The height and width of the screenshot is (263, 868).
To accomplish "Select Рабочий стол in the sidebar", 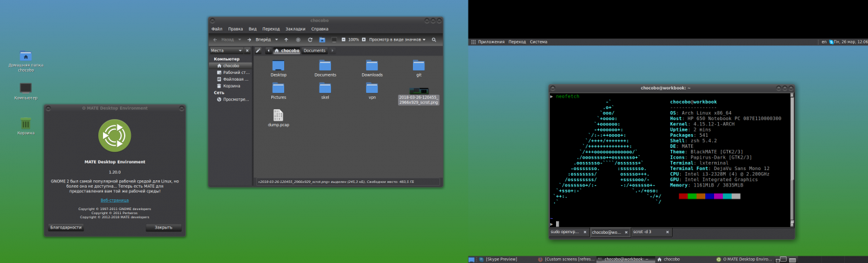I will point(231,73).
